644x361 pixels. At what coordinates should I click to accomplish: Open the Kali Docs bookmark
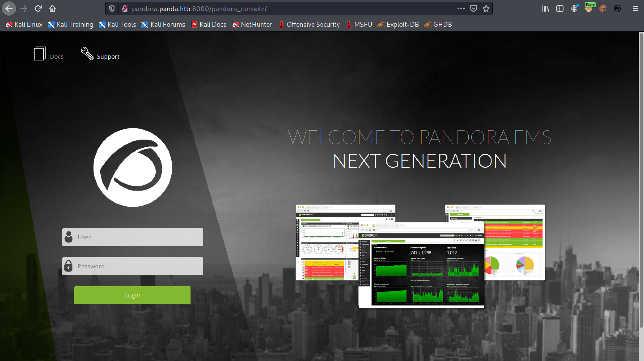pyautogui.click(x=209, y=25)
